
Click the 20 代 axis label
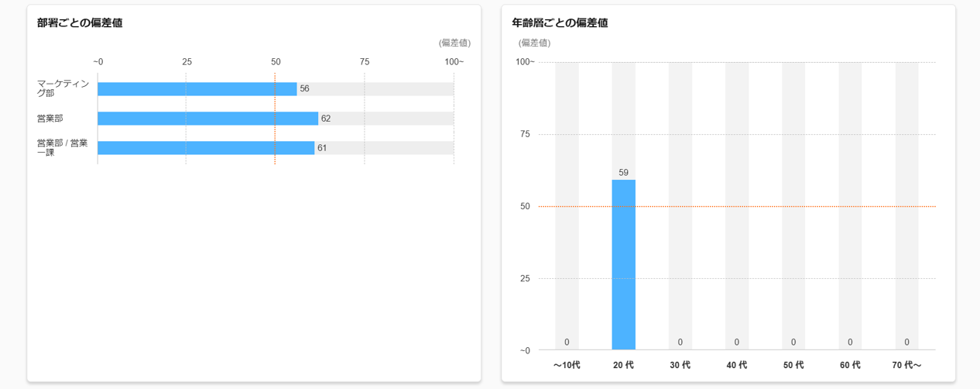coord(623,365)
